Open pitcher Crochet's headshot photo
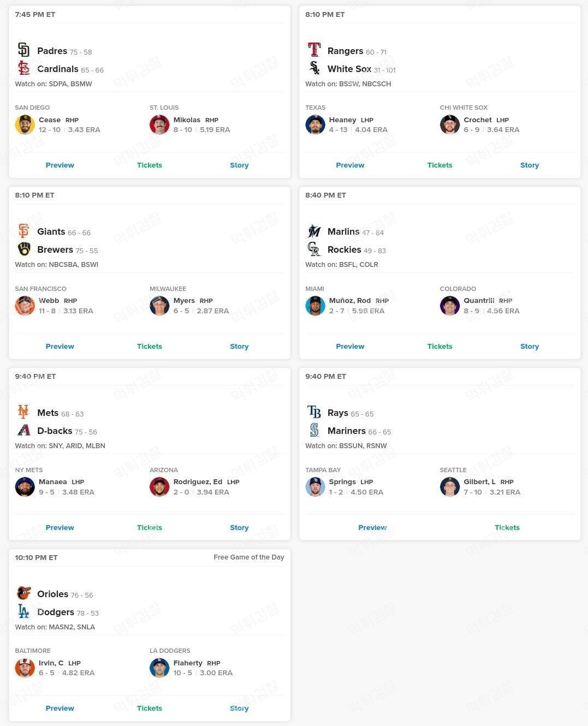The image size is (588, 726). point(449,124)
